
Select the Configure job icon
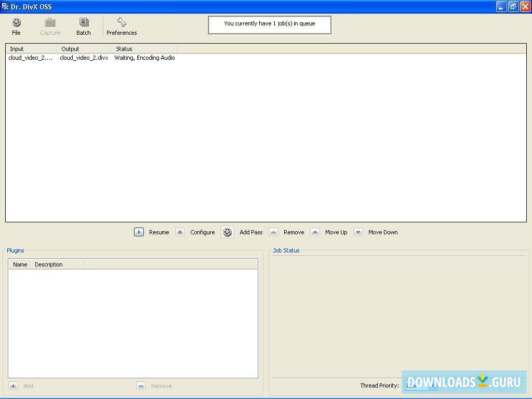tap(180, 232)
